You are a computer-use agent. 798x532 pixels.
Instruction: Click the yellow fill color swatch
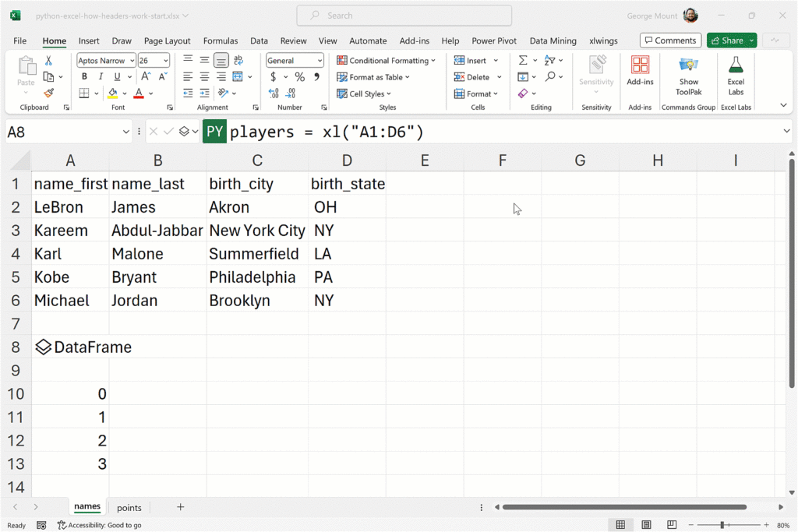113,93
